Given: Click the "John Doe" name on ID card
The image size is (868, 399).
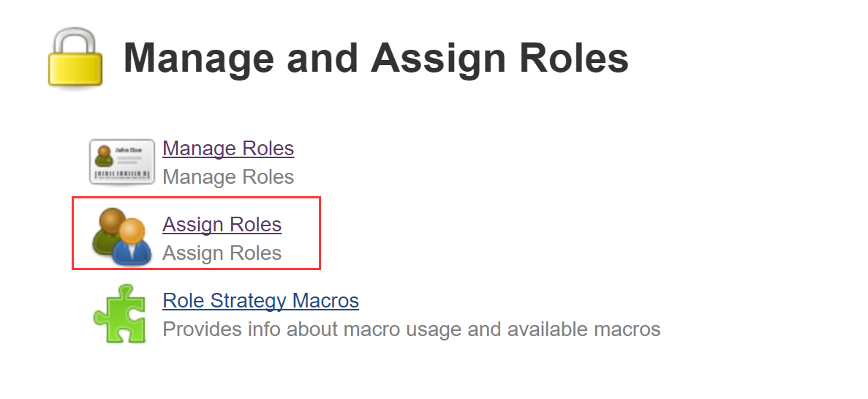Looking at the screenshot, I should [124, 148].
